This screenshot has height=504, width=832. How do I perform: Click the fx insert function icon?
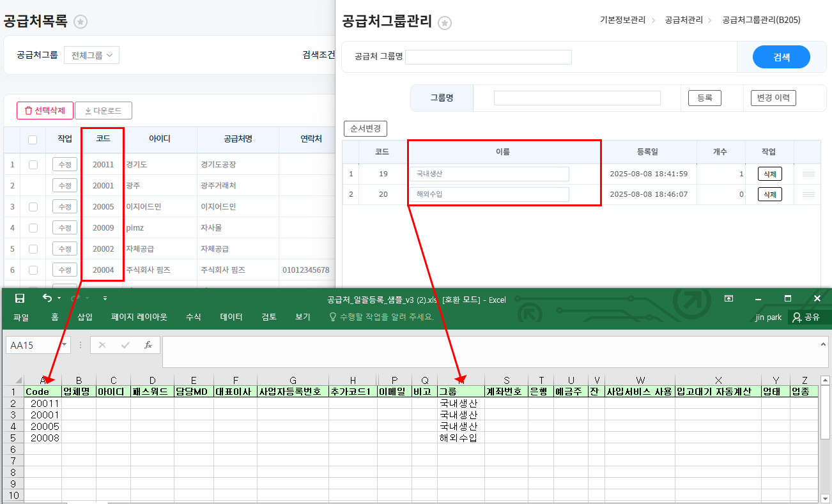pos(148,345)
